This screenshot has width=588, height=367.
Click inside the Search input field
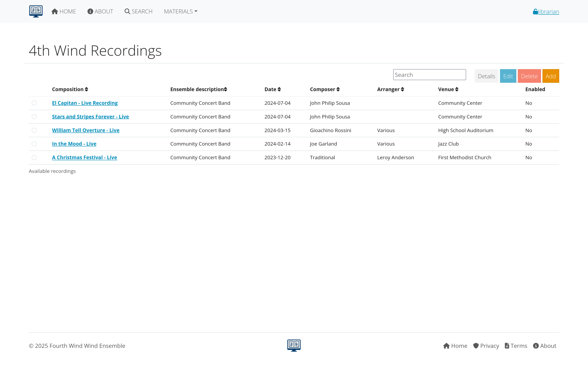(x=429, y=74)
